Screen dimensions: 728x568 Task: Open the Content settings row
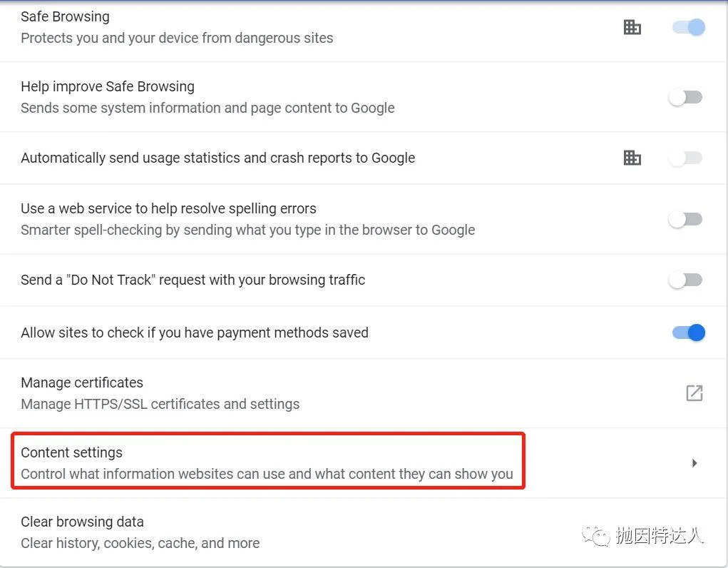click(x=363, y=463)
